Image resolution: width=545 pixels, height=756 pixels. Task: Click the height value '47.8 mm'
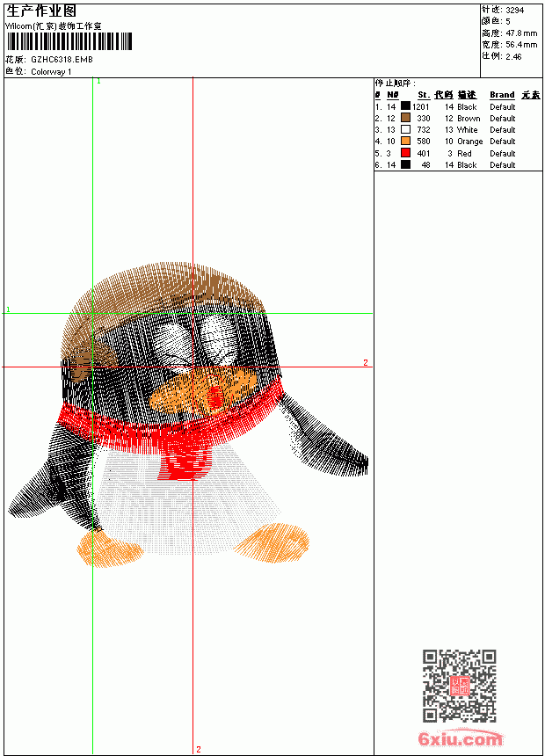521,33
